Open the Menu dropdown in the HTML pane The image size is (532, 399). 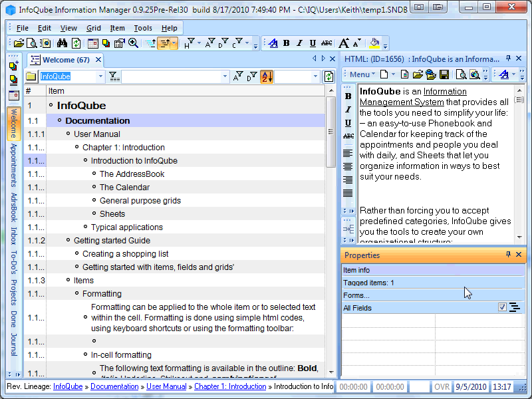[x=362, y=74]
